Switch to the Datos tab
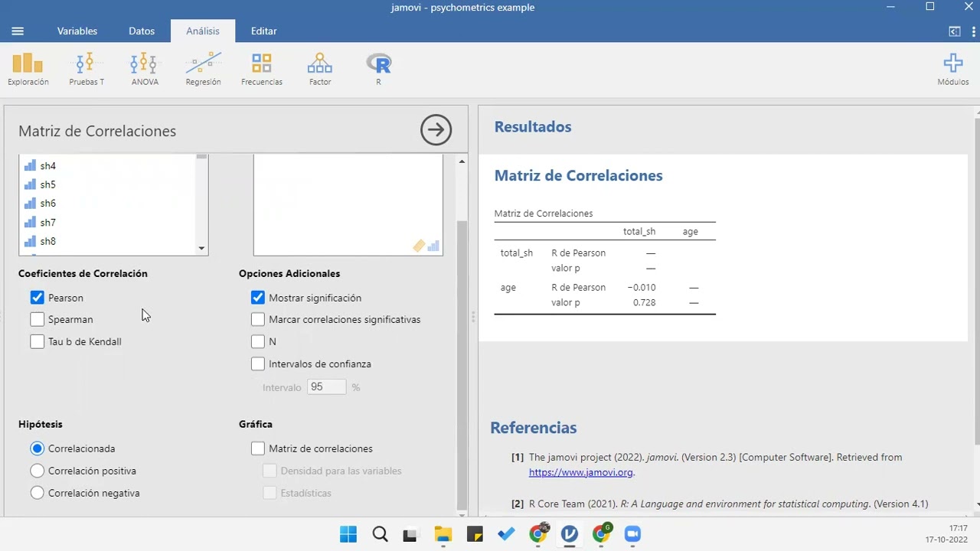980x551 pixels. pyautogui.click(x=142, y=31)
